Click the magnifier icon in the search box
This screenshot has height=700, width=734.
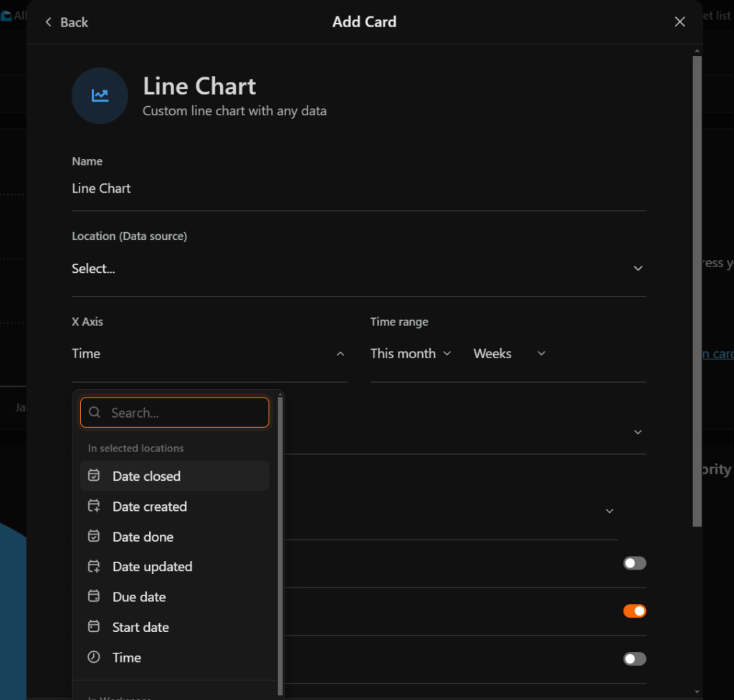pyautogui.click(x=94, y=413)
